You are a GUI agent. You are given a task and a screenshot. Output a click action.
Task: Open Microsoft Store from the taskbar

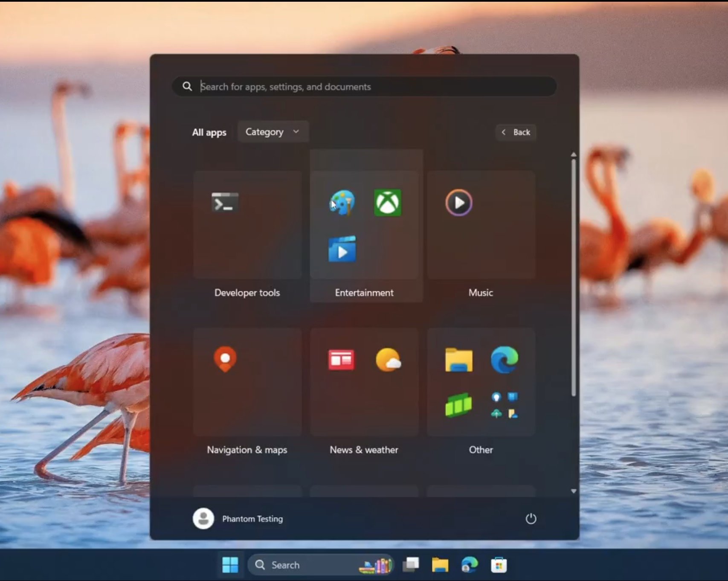pos(499,565)
